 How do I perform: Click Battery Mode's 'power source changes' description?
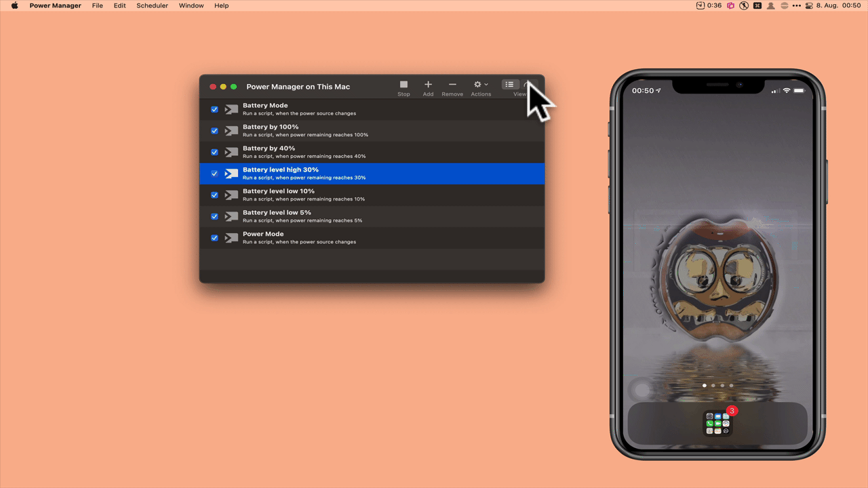(299, 113)
